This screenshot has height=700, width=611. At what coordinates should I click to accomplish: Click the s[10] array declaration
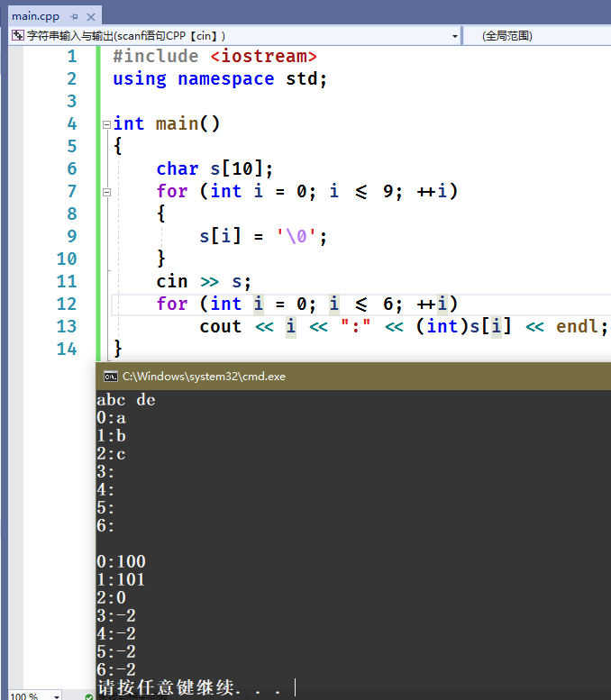pyautogui.click(x=237, y=168)
